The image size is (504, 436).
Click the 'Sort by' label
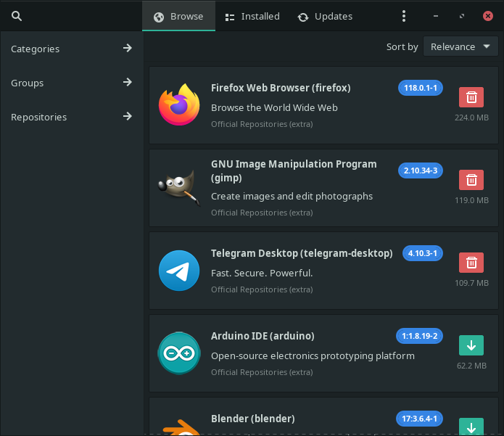pyautogui.click(x=402, y=47)
